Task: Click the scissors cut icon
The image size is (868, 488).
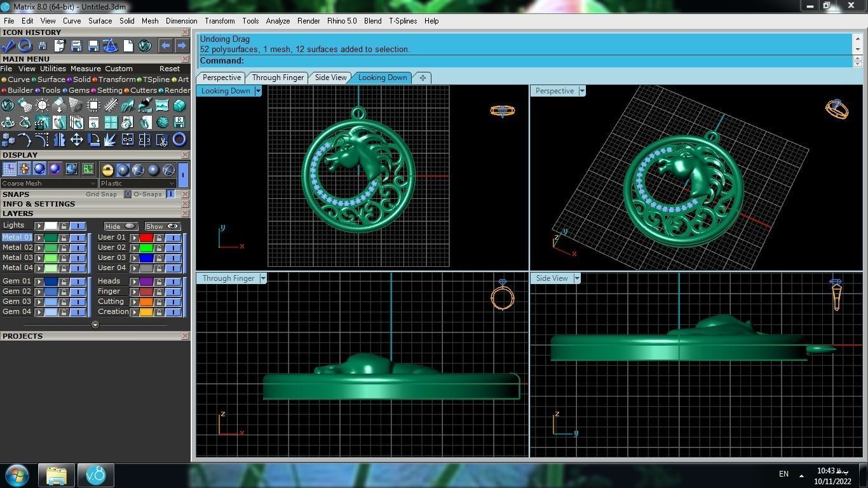Action: pos(162,139)
